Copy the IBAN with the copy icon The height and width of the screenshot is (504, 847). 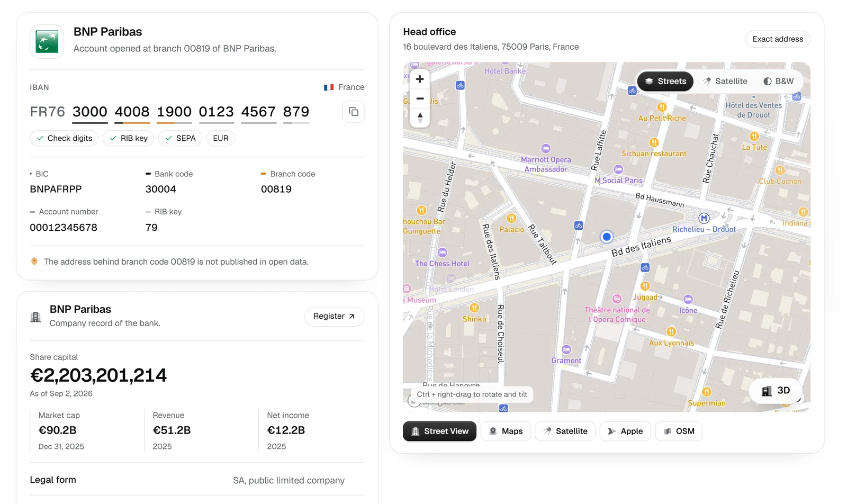pyautogui.click(x=353, y=112)
